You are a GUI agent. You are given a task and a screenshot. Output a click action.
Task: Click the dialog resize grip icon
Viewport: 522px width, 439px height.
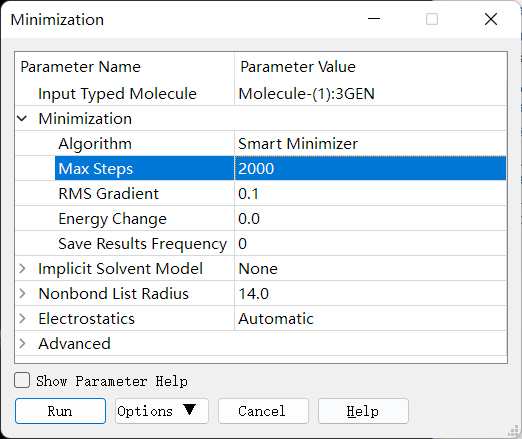[513, 431]
